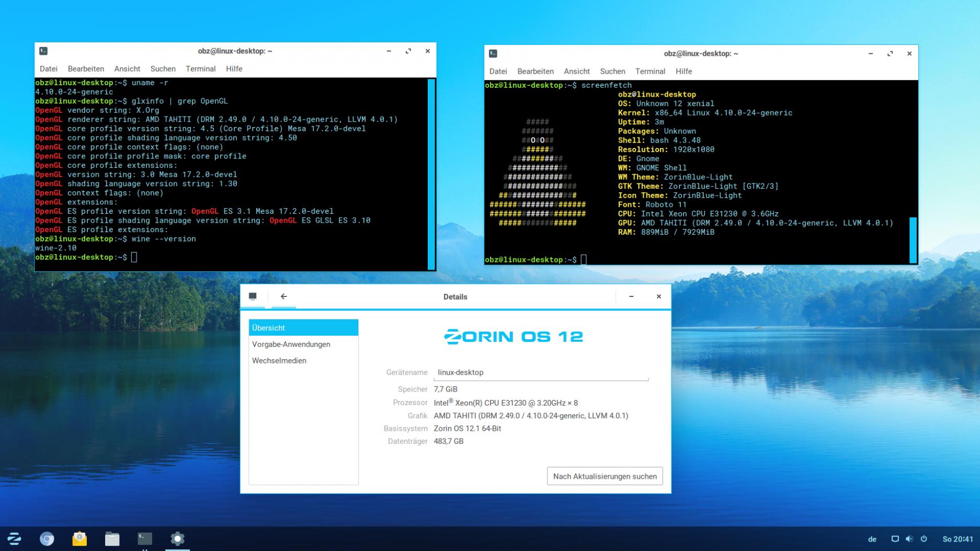Click right terminal's window icon

click(x=493, y=53)
